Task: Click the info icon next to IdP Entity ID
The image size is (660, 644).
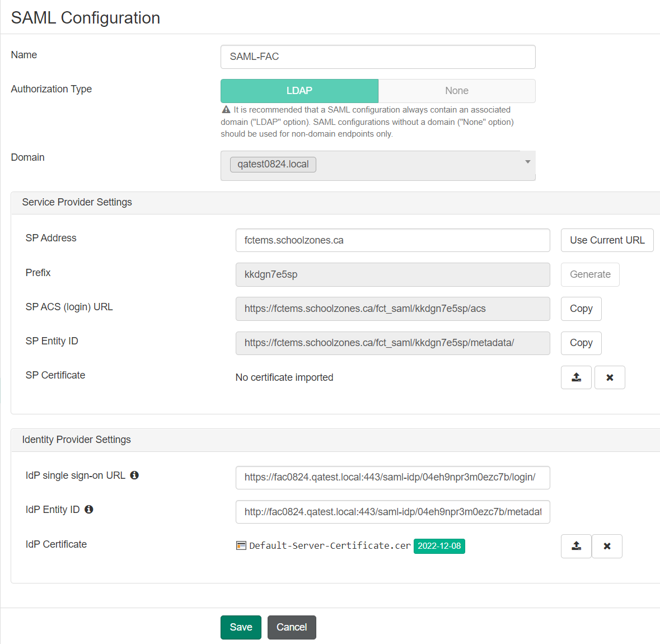Action: coord(89,510)
